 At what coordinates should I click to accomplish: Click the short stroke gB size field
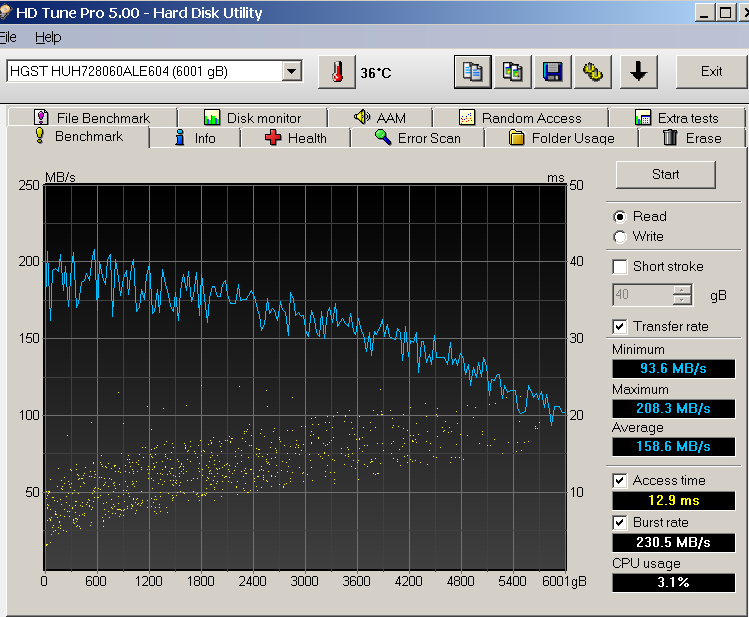click(642, 295)
